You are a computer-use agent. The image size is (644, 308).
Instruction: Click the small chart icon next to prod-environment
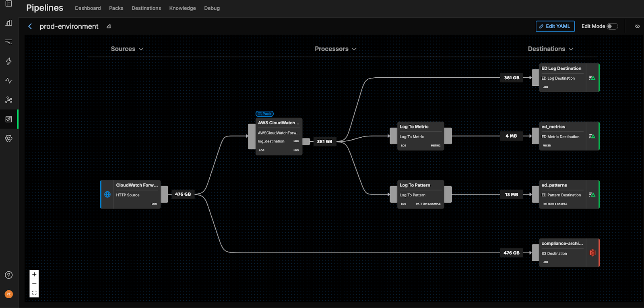(x=109, y=27)
